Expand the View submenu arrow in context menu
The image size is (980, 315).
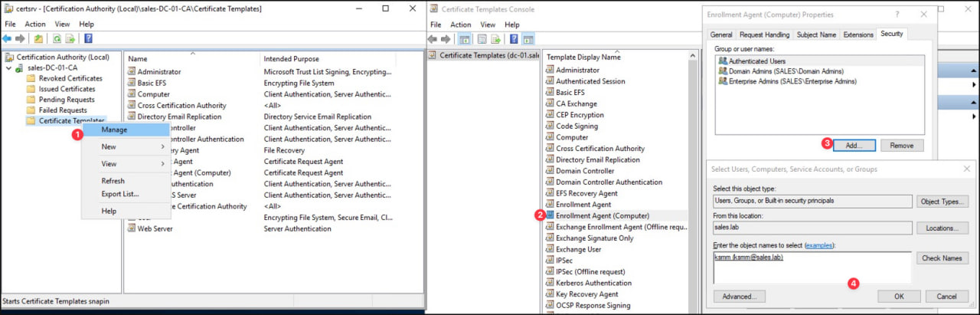163,163
